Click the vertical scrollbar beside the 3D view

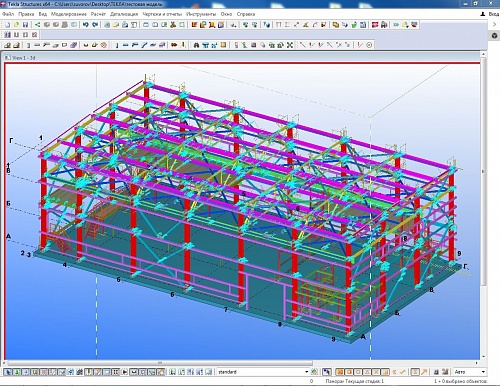483,171
